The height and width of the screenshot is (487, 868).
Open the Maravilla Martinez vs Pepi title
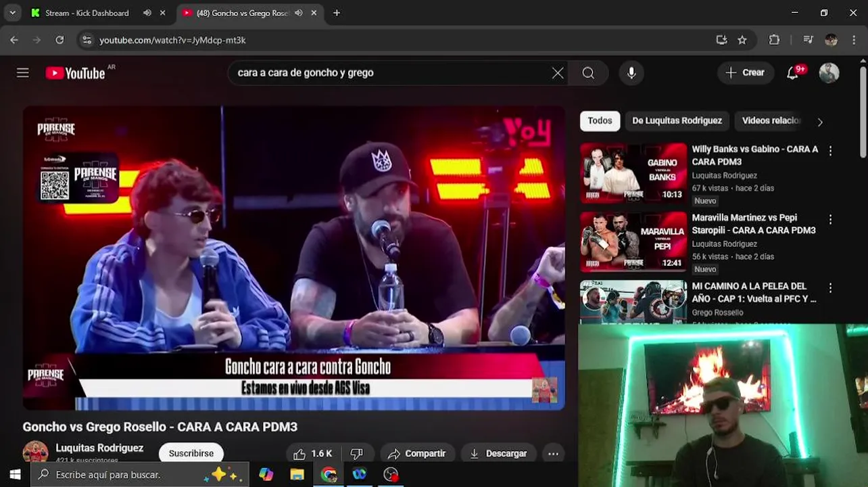click(753, 224)
